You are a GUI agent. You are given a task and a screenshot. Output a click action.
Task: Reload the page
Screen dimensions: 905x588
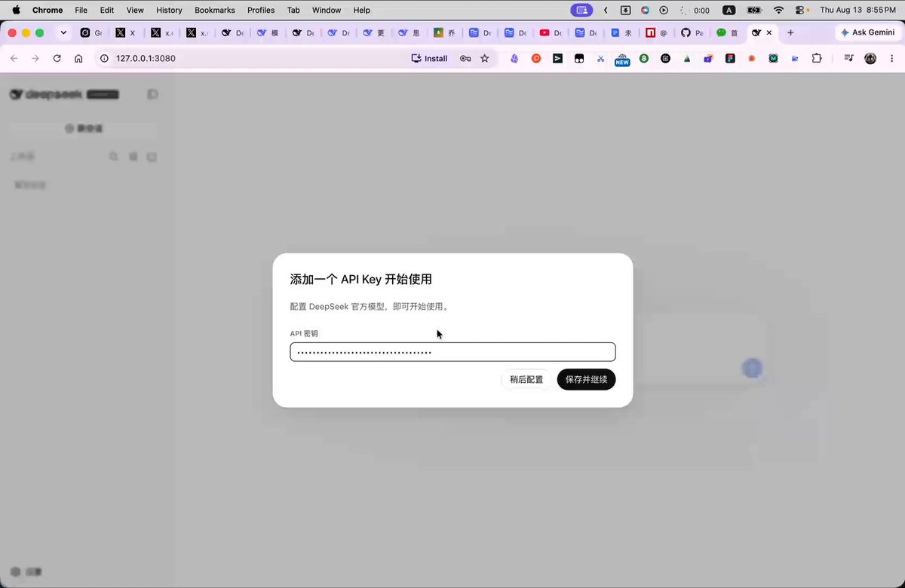tap(57, 58)
